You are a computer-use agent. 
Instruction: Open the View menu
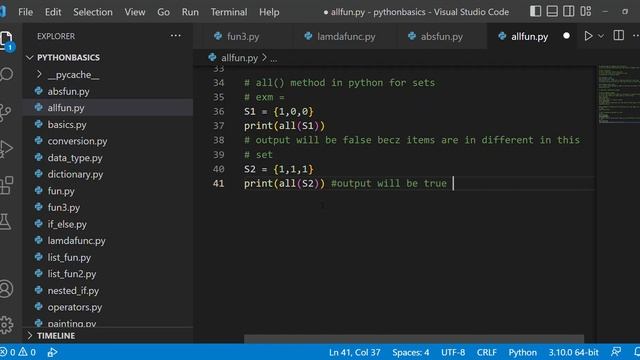[135, 12]
